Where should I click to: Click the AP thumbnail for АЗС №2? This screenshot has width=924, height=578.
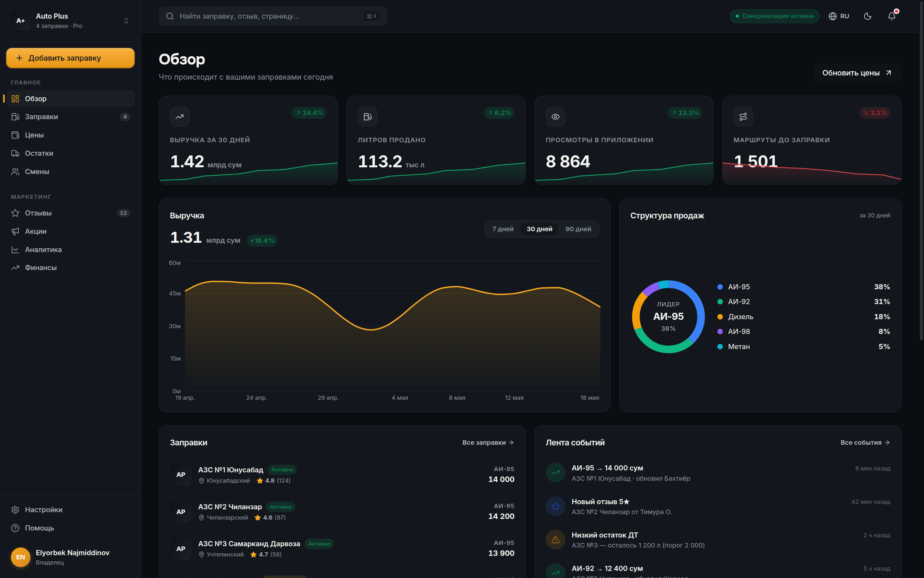coord(181,512)
